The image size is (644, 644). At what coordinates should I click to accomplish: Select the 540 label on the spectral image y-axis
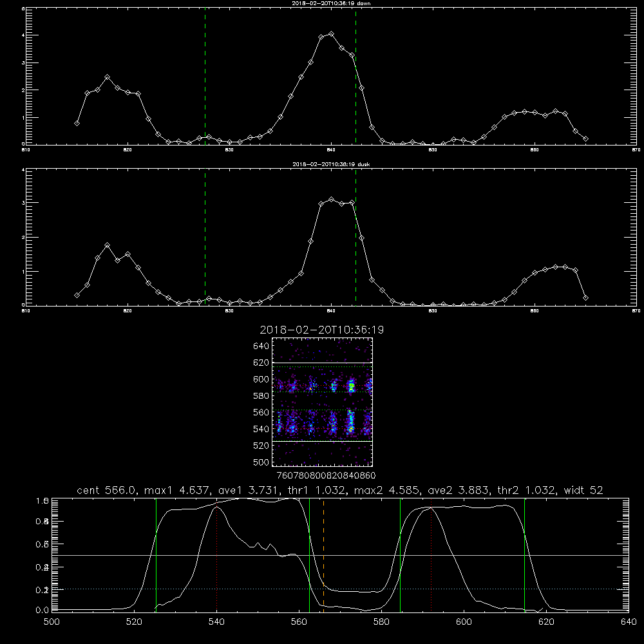click(x=261, y=429)
